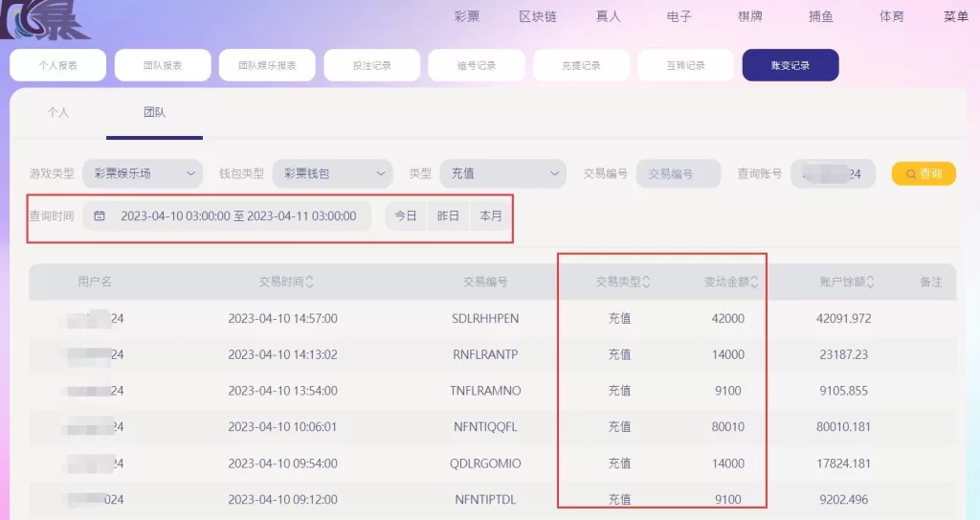This screenshot has width=980, height=520.
Task: Click the 今日 quick date button
Action: [x=406, y=215]
